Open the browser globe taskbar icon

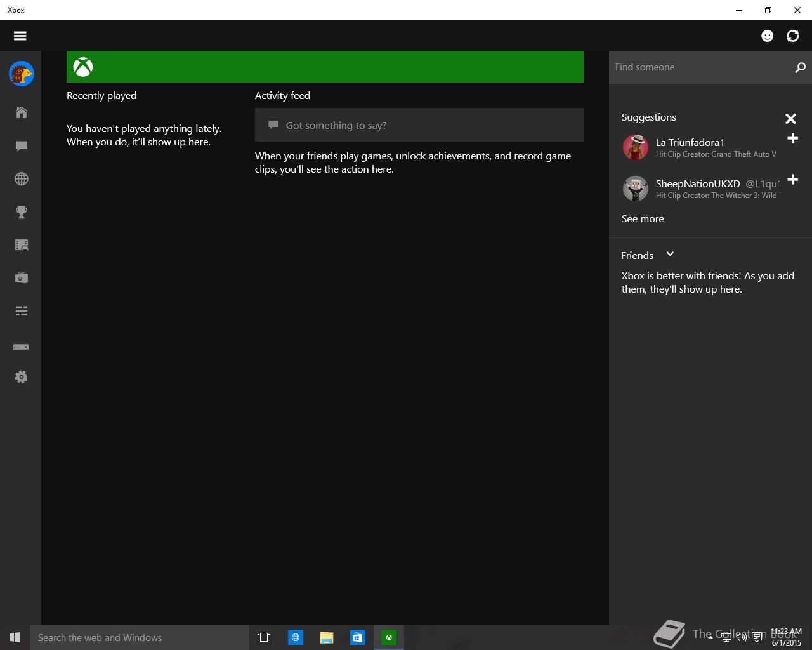point(295,637)
